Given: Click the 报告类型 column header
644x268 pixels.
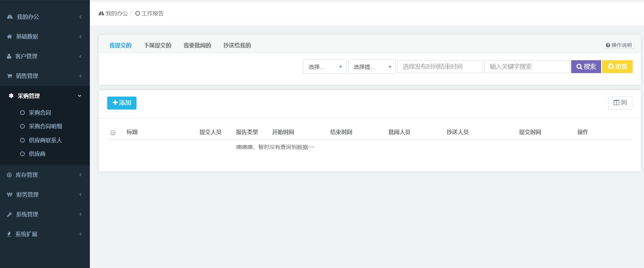Looking at the screenshot, I should pos(247,132).
